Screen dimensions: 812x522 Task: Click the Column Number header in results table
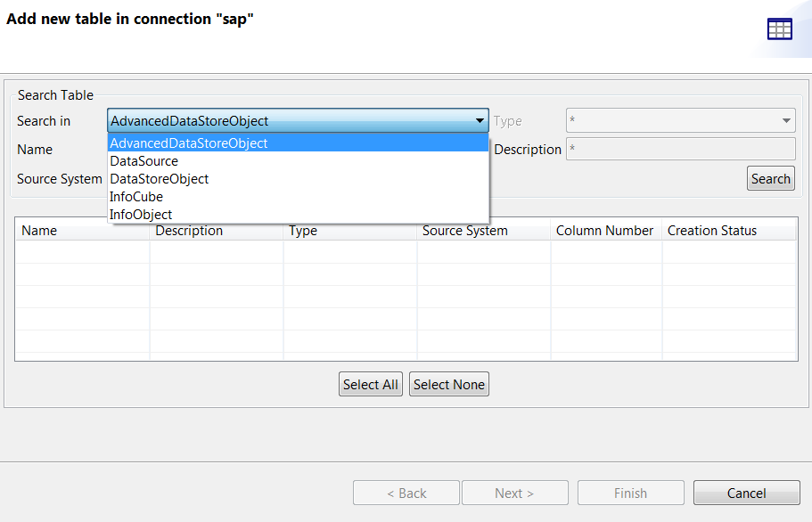click(604, 230)
